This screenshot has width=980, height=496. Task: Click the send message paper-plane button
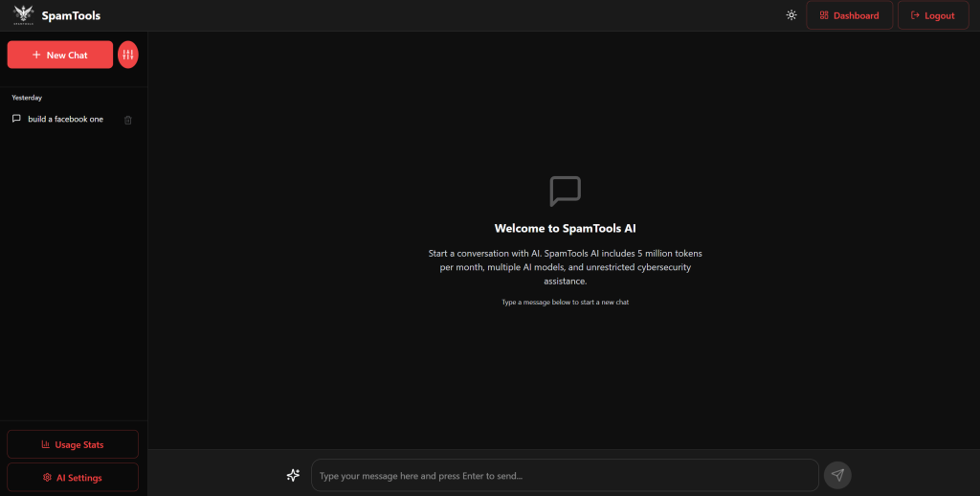click(x=837, y=475)
